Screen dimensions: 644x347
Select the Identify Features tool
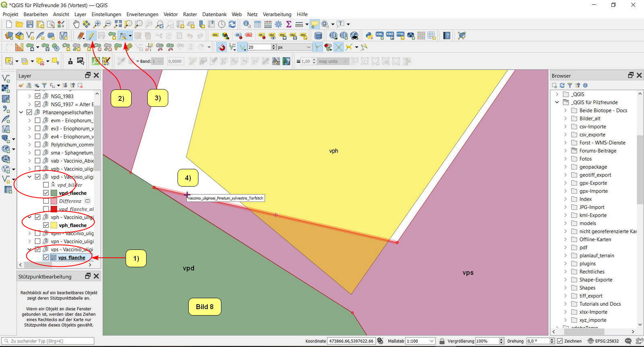click(247, 24)
